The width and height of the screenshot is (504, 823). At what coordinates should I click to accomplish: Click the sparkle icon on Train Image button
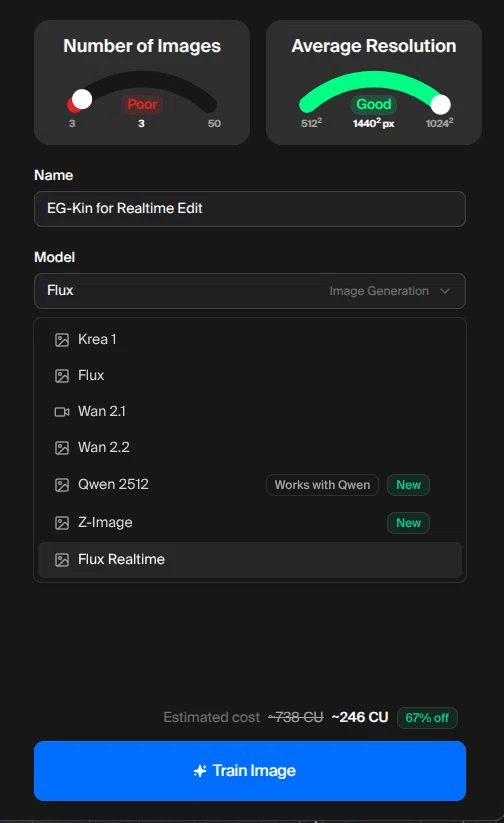[x=200, y=771]
